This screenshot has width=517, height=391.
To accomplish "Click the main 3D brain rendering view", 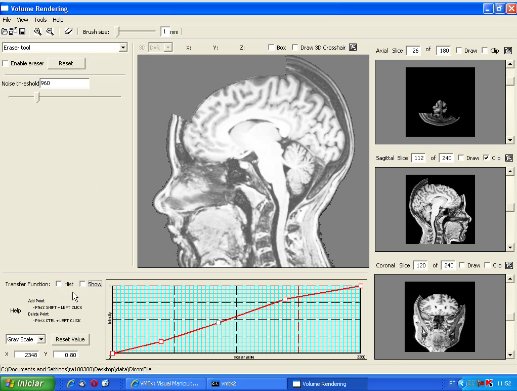I will tap(253, 161).
